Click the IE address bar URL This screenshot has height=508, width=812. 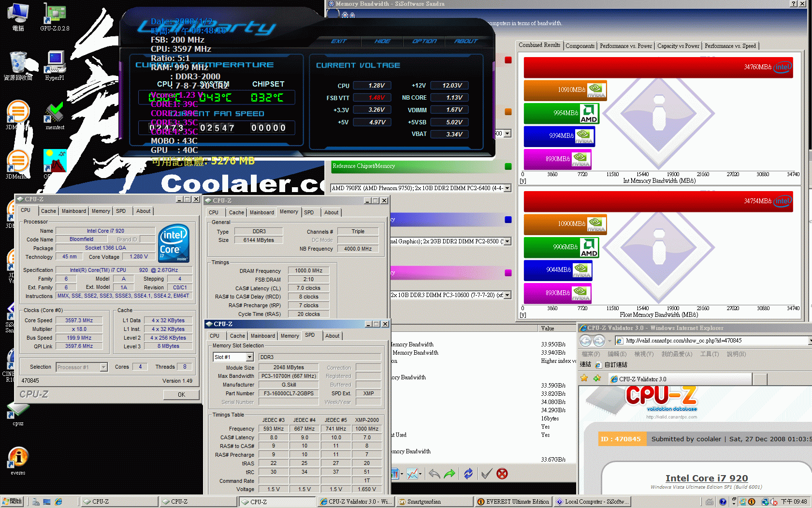pos(683,341)
